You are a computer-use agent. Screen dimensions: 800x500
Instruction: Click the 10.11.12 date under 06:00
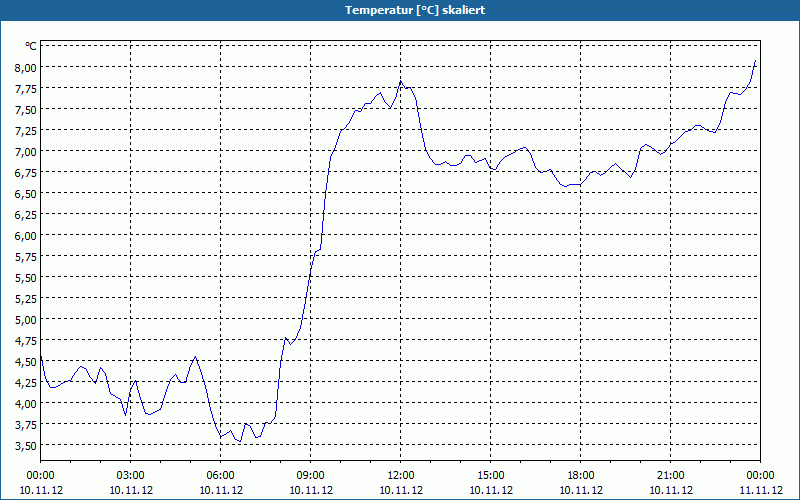[x=221, y=490]
